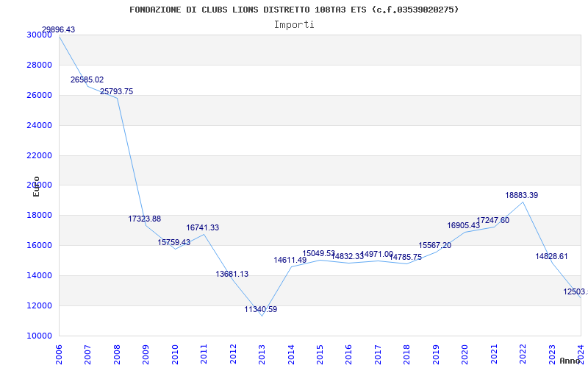Click the y-axis value 18000
Viewport: 588px width, 368px height.
[39, 216]
